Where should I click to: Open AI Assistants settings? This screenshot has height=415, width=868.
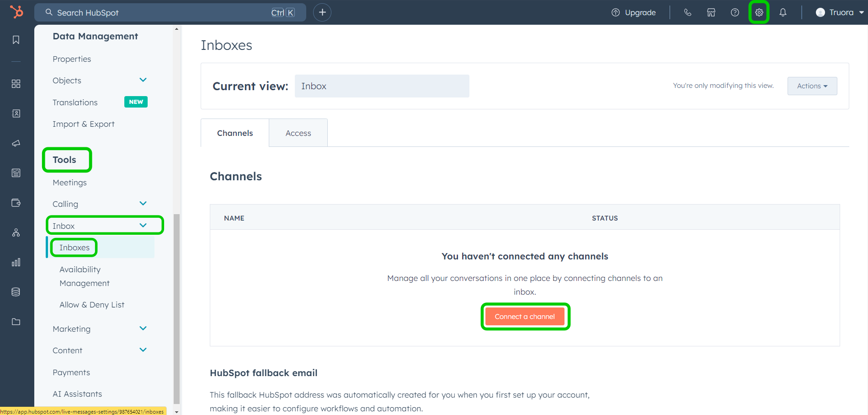click(x=77, y=394)
